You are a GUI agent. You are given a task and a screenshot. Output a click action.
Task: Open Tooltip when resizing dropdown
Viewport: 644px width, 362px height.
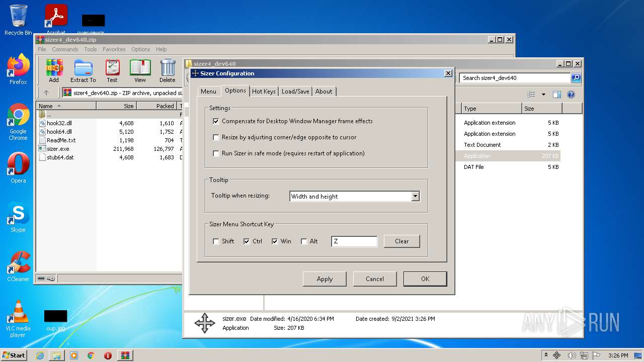tap(415, 197)
